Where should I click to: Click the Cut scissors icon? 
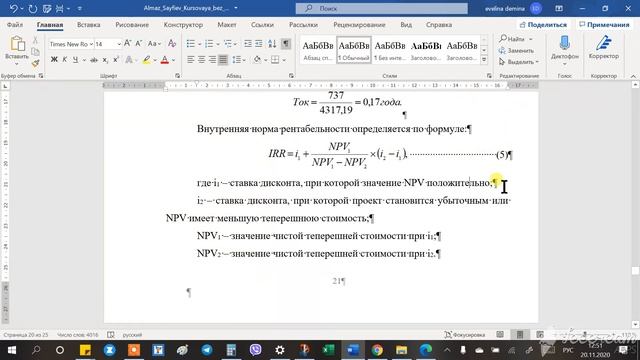pos(36,40)
